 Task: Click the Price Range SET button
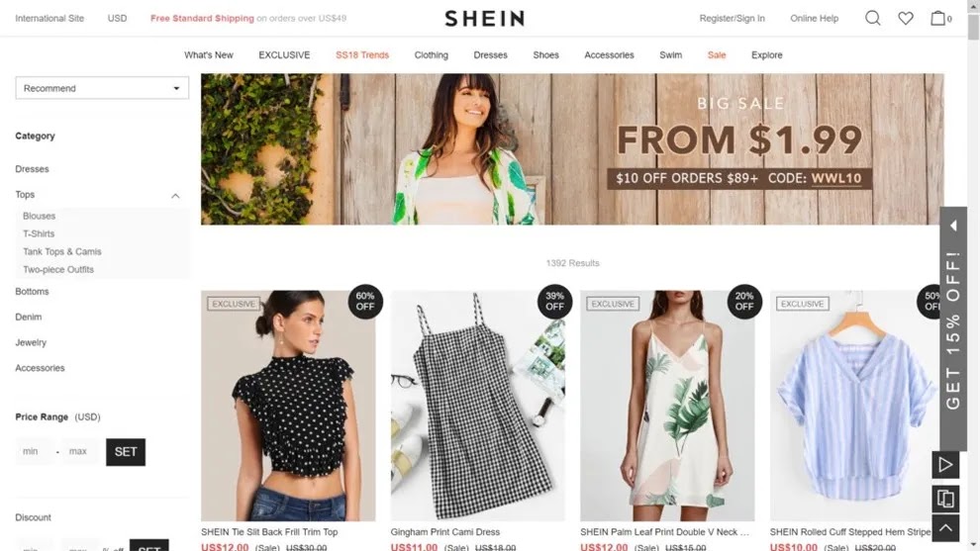pyautogui.click(x=126, y=452)
